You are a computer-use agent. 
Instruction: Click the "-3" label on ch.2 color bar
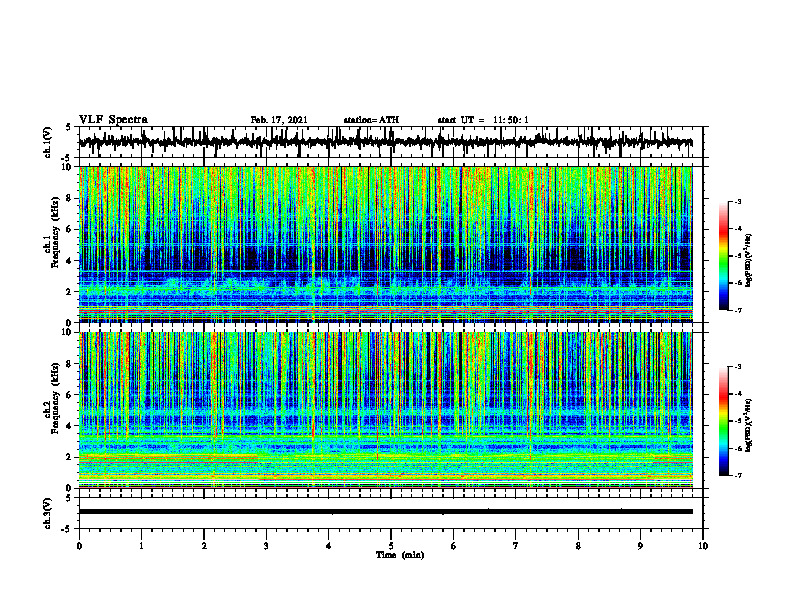pyautogui.click(x=738, y=367)
